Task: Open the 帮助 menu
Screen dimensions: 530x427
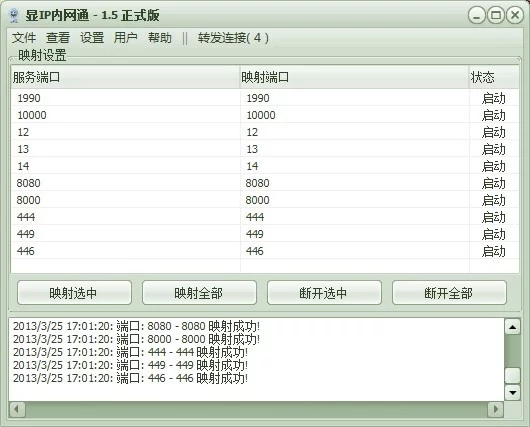Action: [x=160, y=38]
